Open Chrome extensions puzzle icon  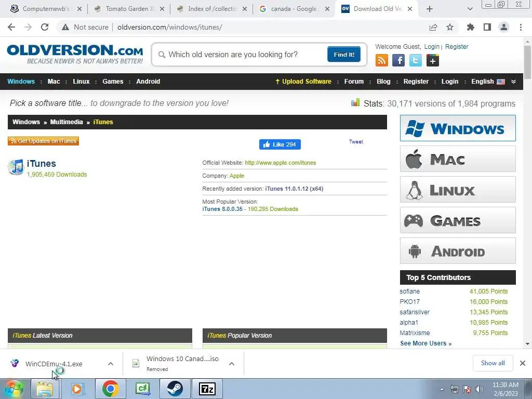[x=471, y=27]
